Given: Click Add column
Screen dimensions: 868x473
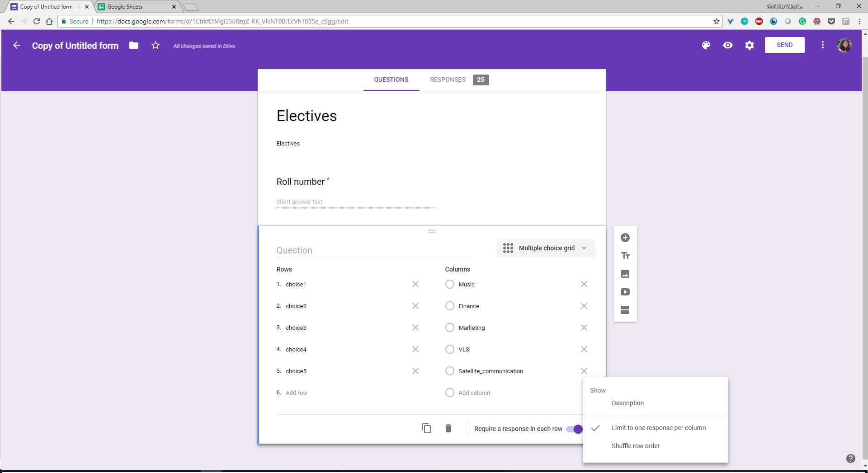Looking at the screenshot, I should pyautogui.click(x=474, y=393).
